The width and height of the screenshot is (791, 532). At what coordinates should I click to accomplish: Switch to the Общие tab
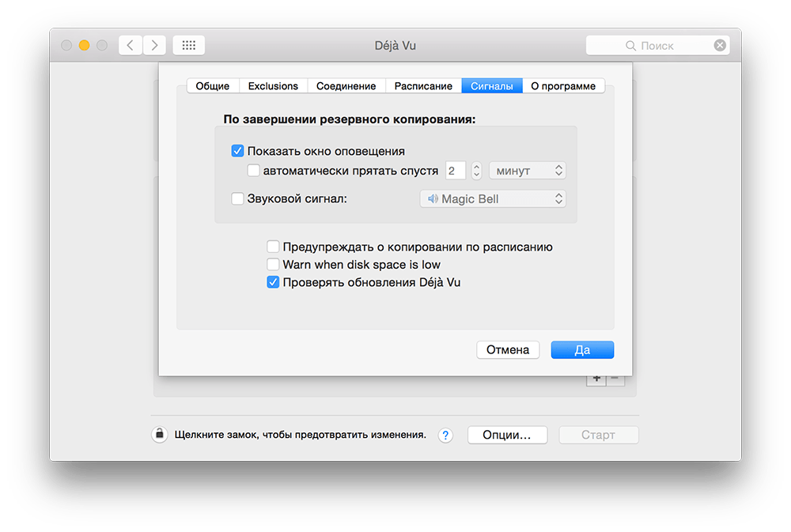pyautogui.click(x=212, y=85)
